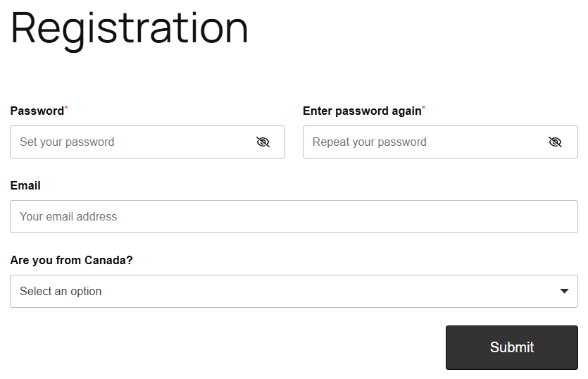588x379 pixels.
Task: Open the Are you from Canada dropdown
Action: click(x=294, y=292)
